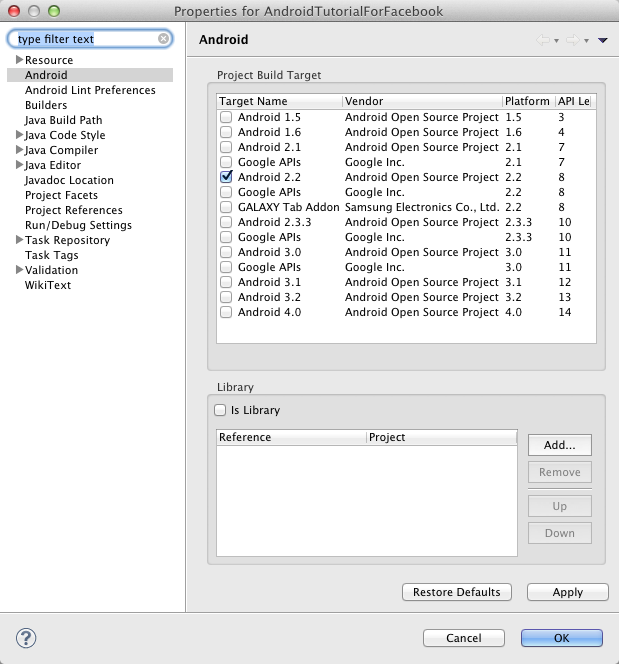Check the GALAXY Tab Addon checkbox
This screenshot has height=664, width=619.
(x=226, y=207)
